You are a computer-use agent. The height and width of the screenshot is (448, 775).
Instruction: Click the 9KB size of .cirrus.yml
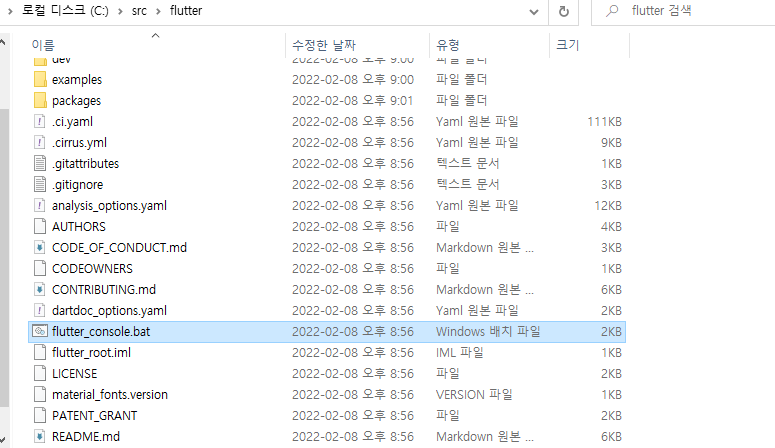611,142
